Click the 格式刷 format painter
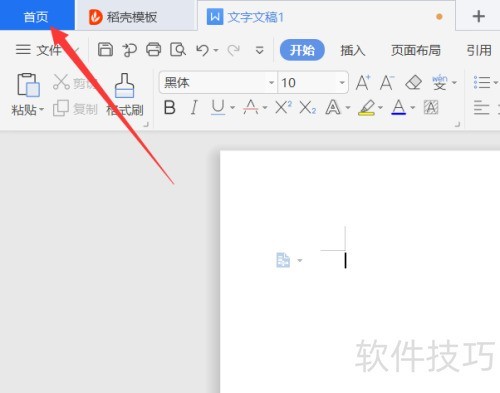Viewport: 500px width, 393px height. (x=125, y=95)
